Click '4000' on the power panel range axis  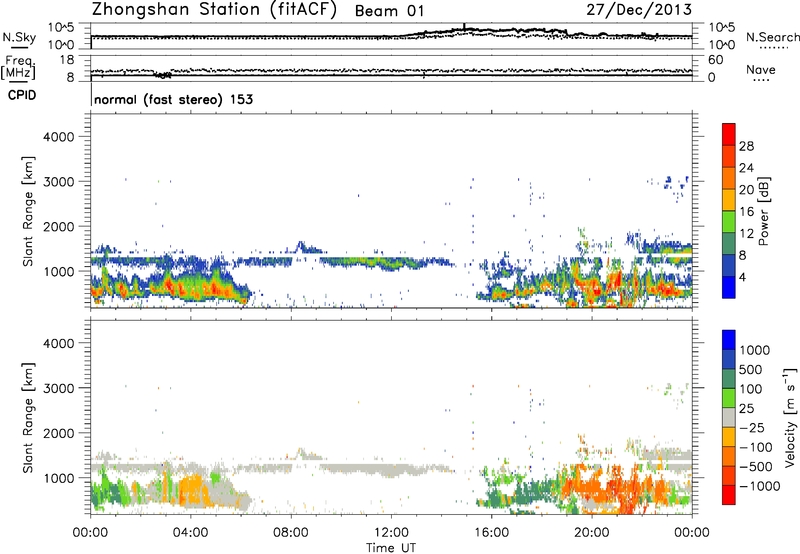point(59,137)
